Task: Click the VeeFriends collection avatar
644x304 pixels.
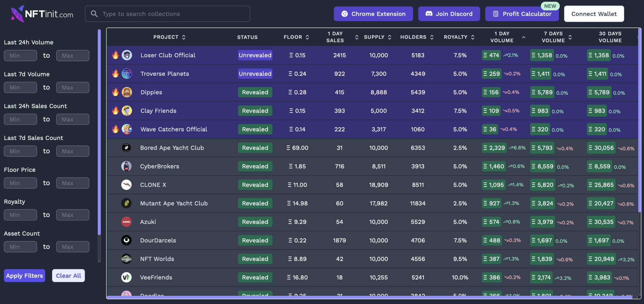Action: point(126,277)
